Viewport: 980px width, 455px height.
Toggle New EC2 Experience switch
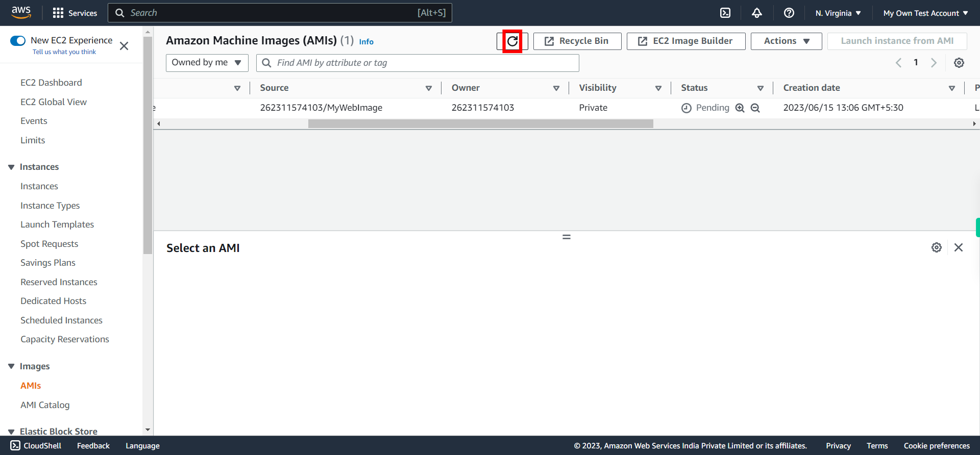pyautogui.click(x=18, y=40)
